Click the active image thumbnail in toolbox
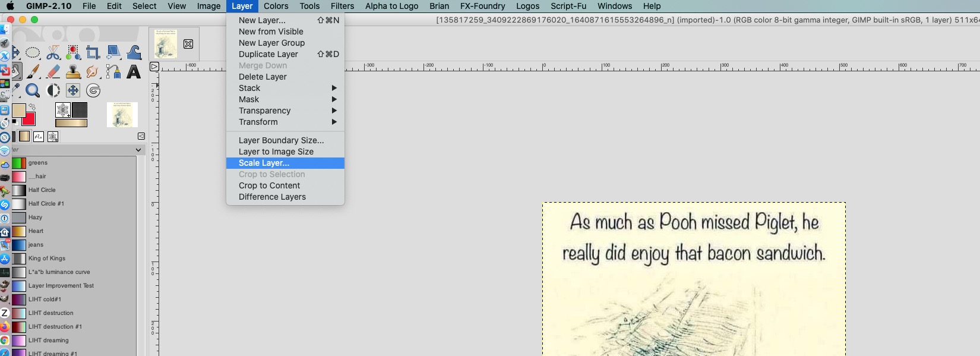This screenshot has height=356, width=980. tap(122, 115)
